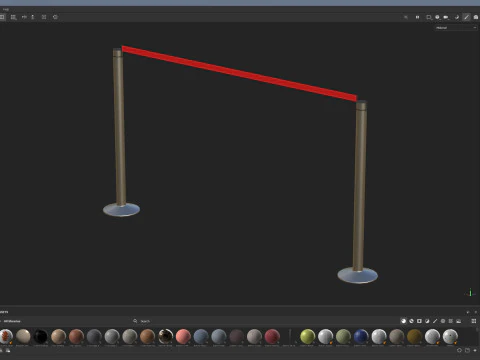Click the circular settings icon in top-left toolbar
The width and height of the screenshot is (480, 360).
click(x=55, y=17)
